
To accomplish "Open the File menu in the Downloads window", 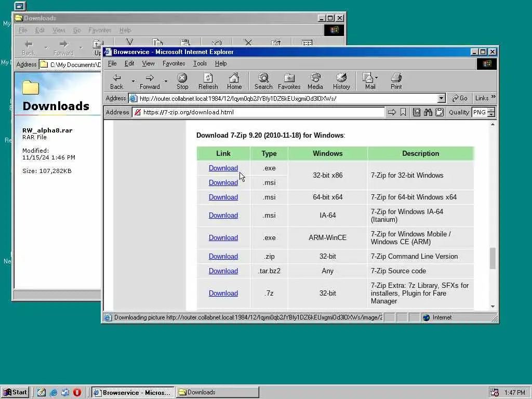I will 23,30.
